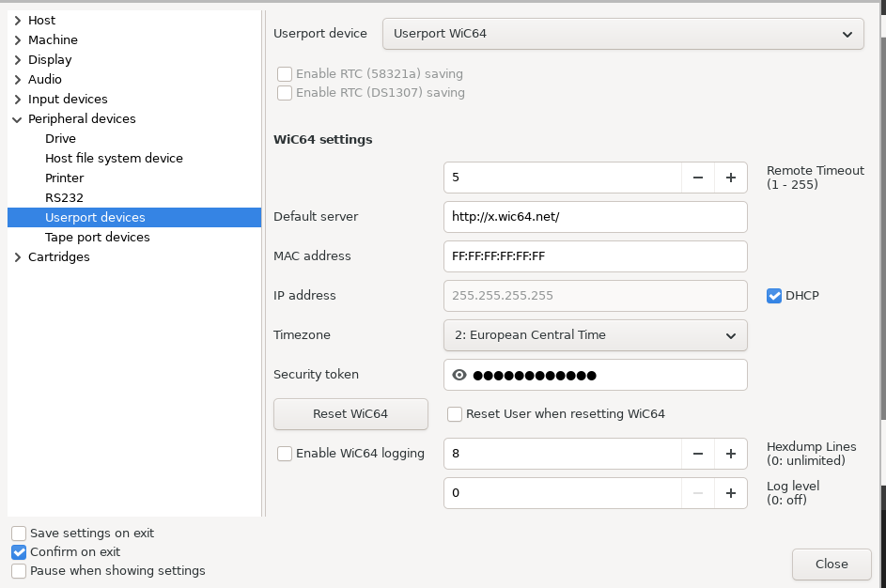Image resolution: width=886 pixels, height=588 pixels.
Task: Enable WiC64 logging checkbox
Action: tap(285, 454)
